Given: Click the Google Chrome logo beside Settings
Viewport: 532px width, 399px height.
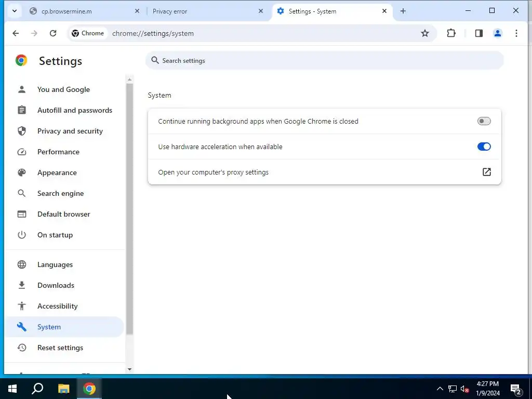Looking at the screenshot, I should (21, 60).
